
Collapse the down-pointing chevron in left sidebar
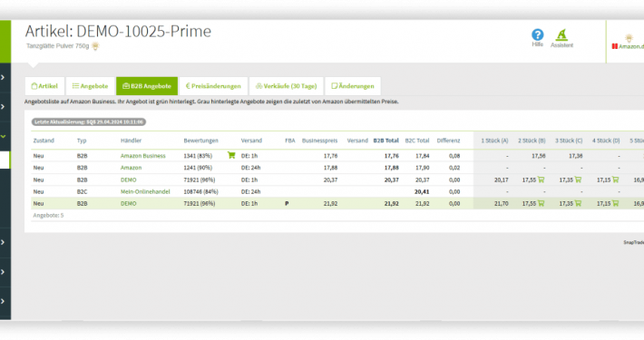[x=4, y=136]
